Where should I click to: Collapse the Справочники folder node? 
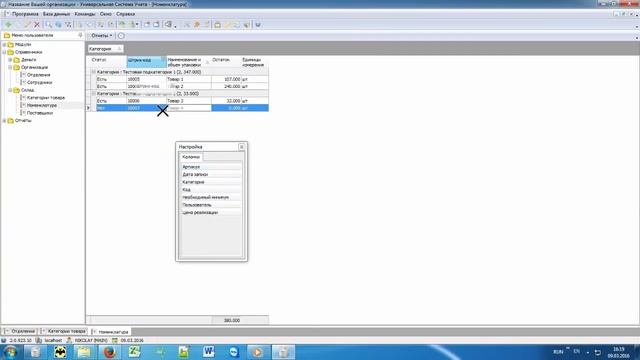4,52
